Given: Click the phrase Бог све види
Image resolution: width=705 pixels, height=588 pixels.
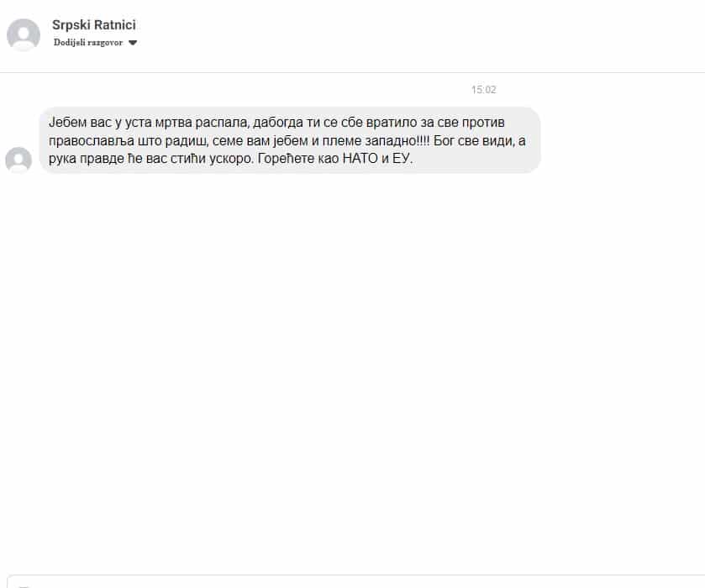Looking at the screenshot, I should [x=474, y=141].
